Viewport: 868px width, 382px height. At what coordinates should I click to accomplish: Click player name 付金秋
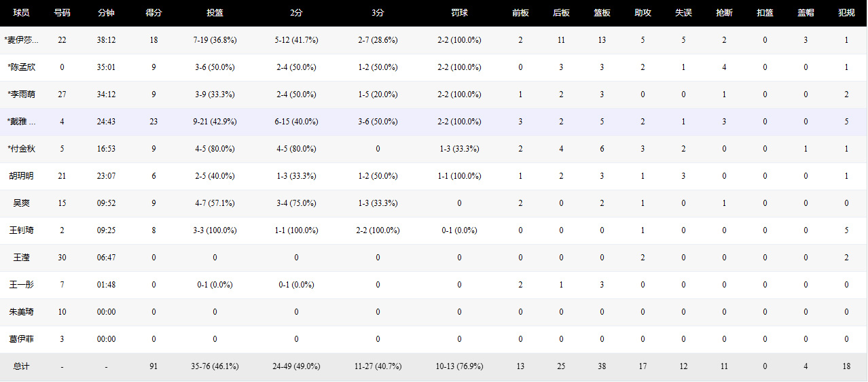[21, 149]
